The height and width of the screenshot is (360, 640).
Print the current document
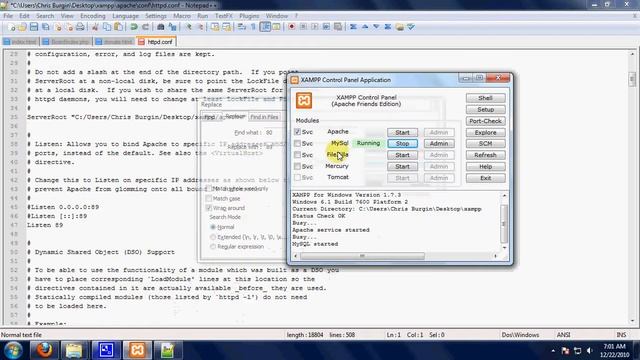[80, 27]
